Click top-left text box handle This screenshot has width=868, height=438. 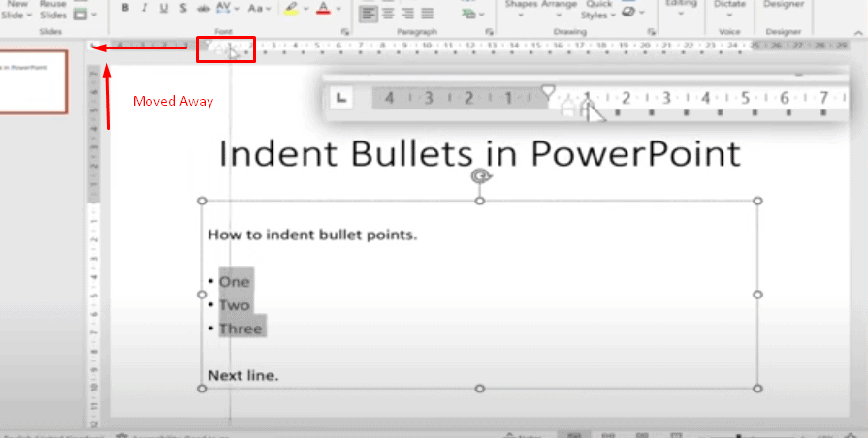(x=202, y=201)
